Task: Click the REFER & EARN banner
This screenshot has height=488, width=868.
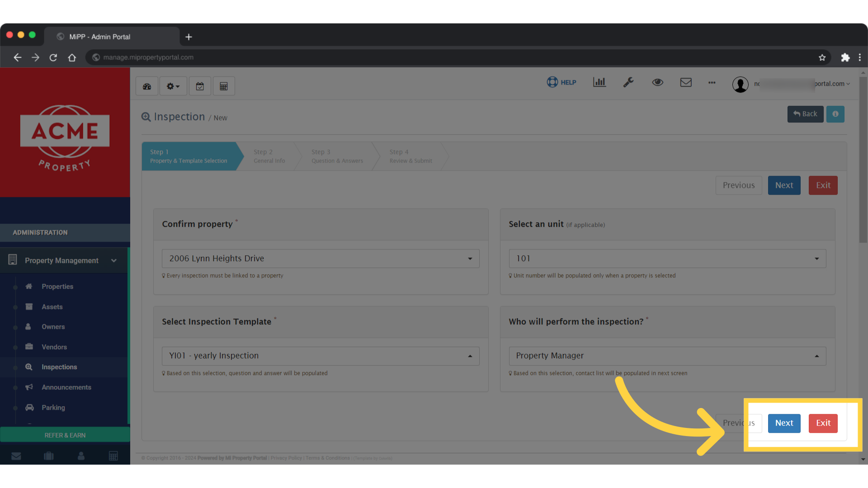Action: [65, 435]
